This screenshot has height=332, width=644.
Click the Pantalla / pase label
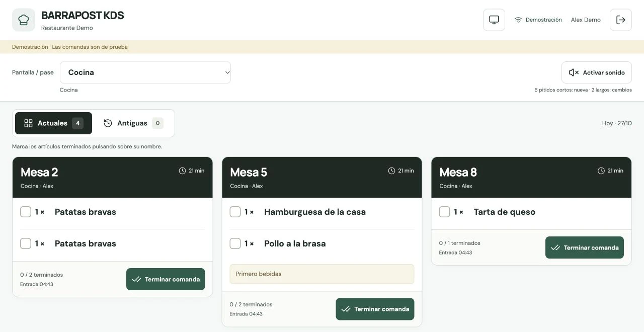tap(33, 72)
